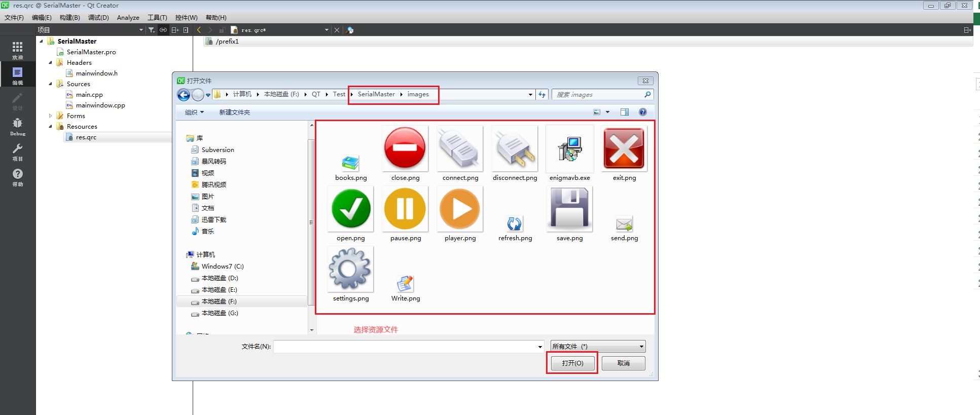Open Projects mode wrench icon
This screenshot has height=415, width=980.
tap(18, 151)
